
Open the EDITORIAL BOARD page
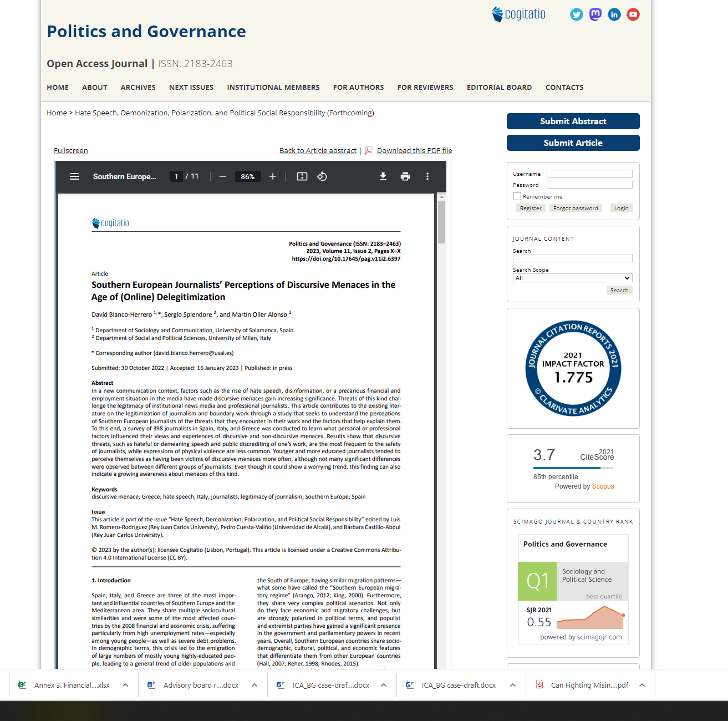[499, 88]
